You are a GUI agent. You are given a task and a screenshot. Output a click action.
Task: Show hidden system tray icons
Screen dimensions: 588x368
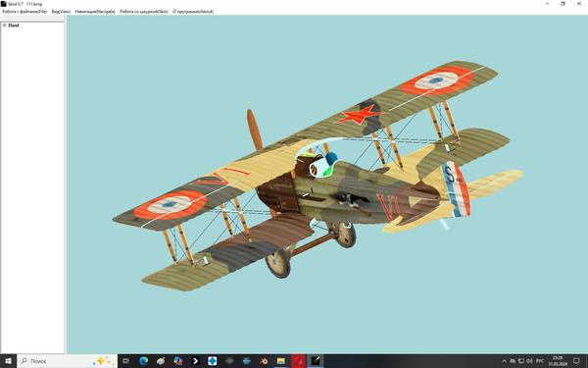pos(504,361)
